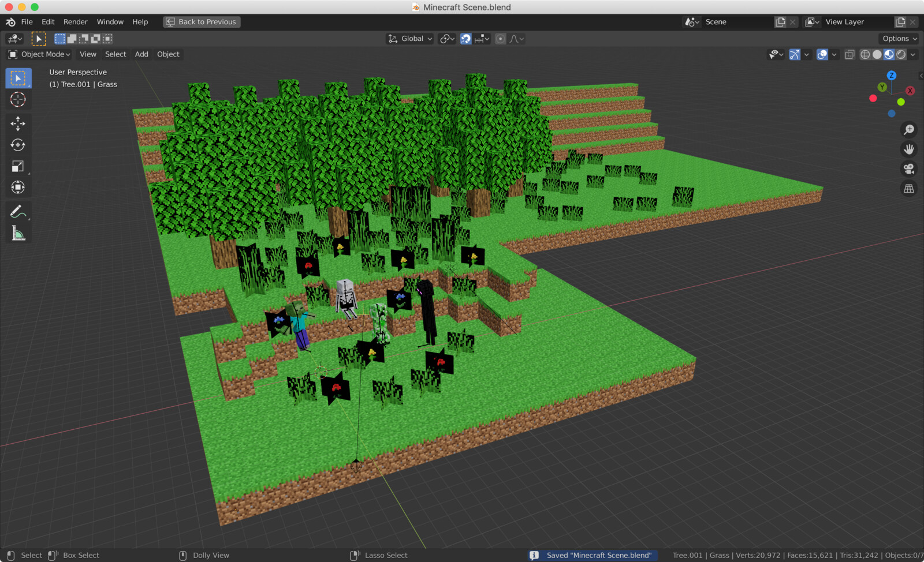Open object types visibility eye dropdown
Image resolution: width=924 pixels, height=562 pixels.
click(x=776, y=54)
